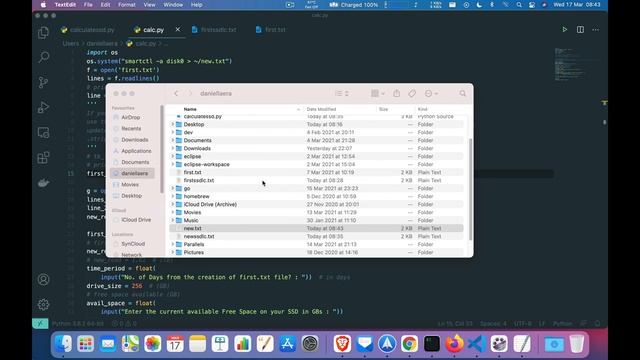Search in the Finder window

[x=462, y=93]
